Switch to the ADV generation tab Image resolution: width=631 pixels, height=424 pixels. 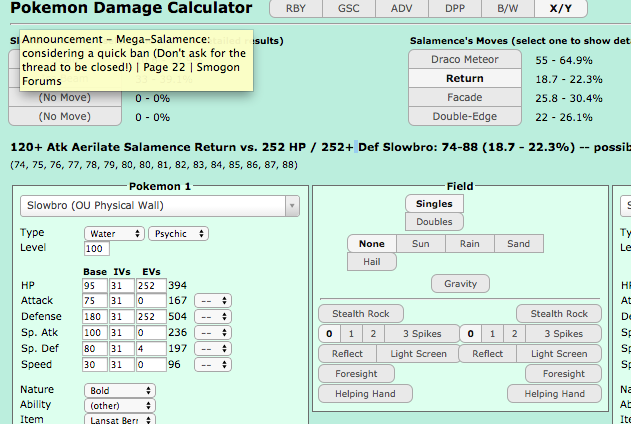(x=402, y=8)
